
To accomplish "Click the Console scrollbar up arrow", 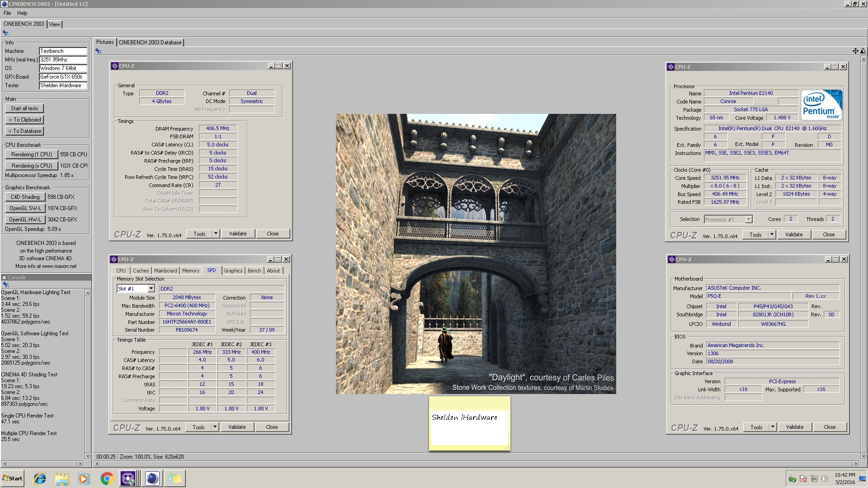I will tap(88, 293).
